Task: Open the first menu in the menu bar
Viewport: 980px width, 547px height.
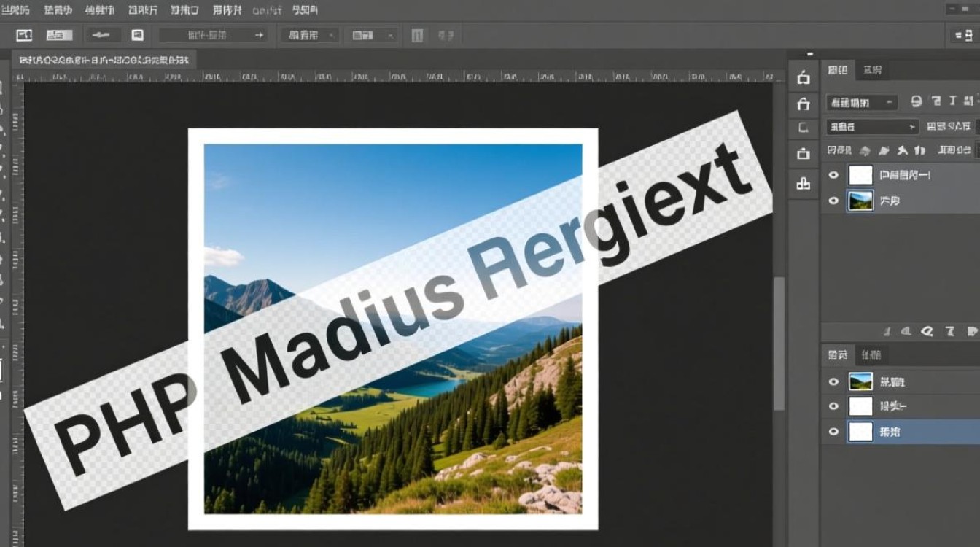Action: [14, 10]
